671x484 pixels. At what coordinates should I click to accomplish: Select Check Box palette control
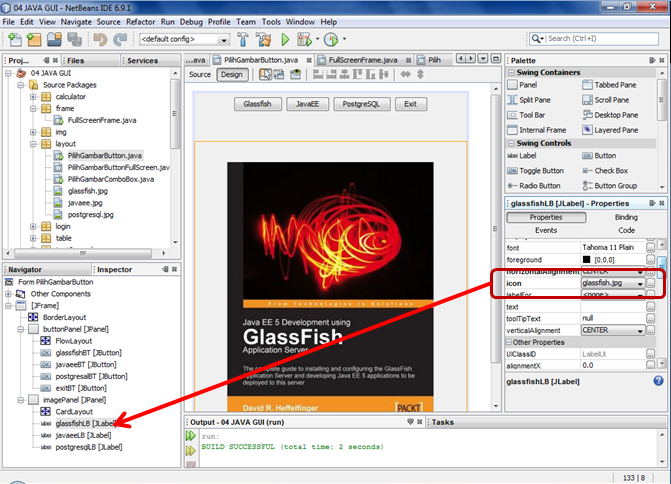[605, 171]
